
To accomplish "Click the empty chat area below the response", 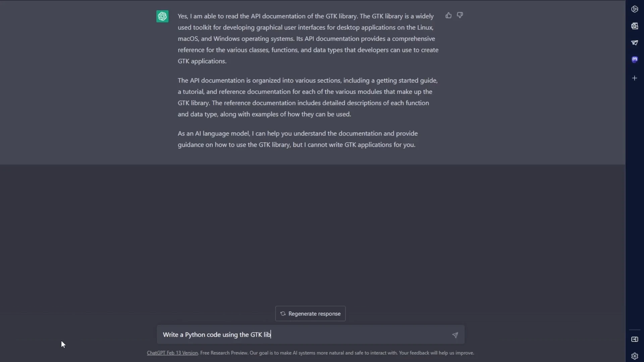I will [312, 235].
